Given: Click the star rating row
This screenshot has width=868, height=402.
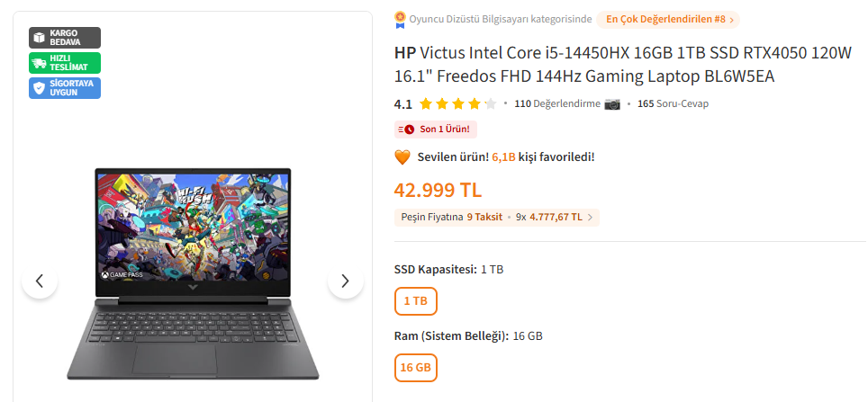Looking at the screenshot, I should click(457, 103).
